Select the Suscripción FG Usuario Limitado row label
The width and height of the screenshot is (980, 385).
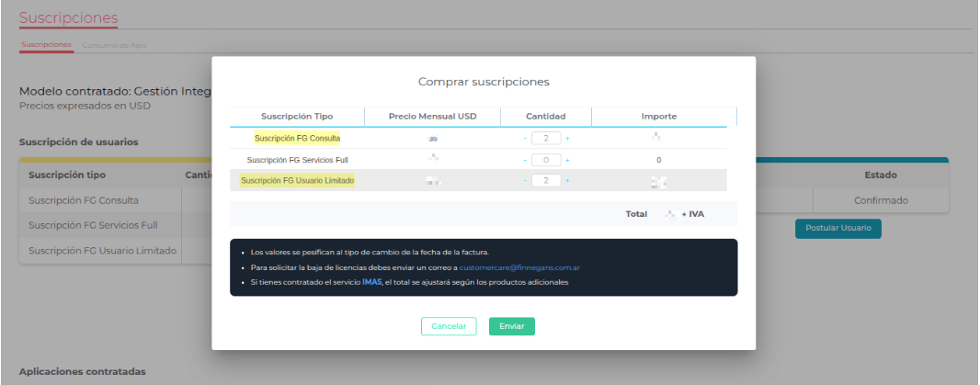coord(297,181)
